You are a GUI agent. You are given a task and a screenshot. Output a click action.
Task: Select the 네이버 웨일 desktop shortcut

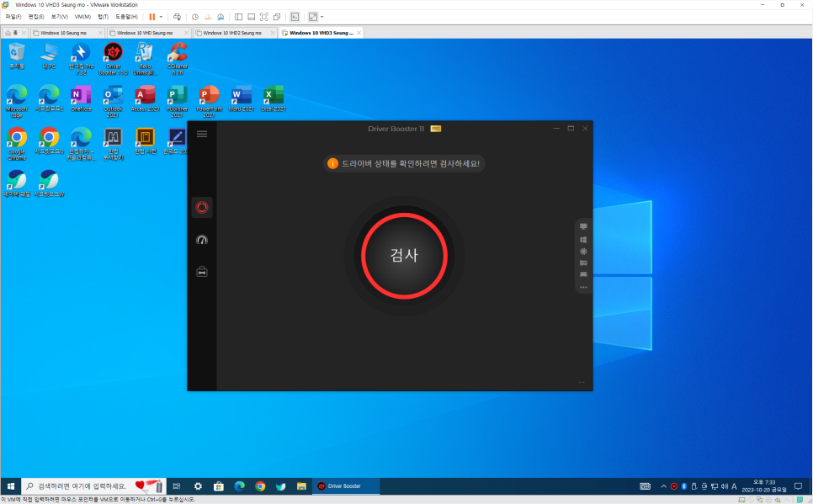click(17, 183)
